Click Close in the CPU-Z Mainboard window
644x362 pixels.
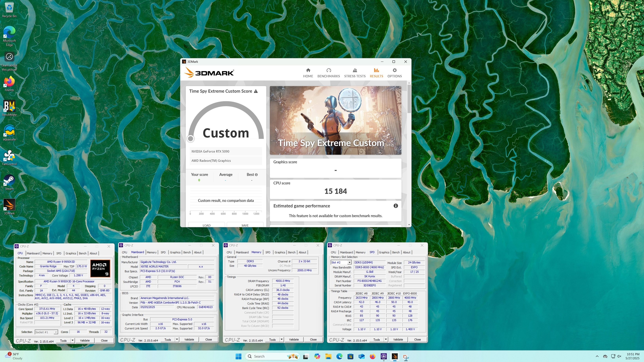point(208,339)
